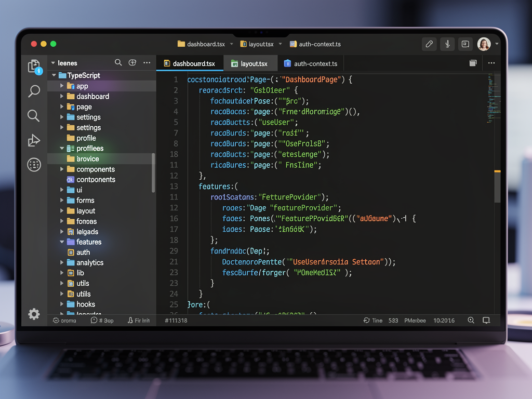Open the circled grid extensions icon
Screen dimensions: 532x399
pyautogui.click(x=34, y=165)
